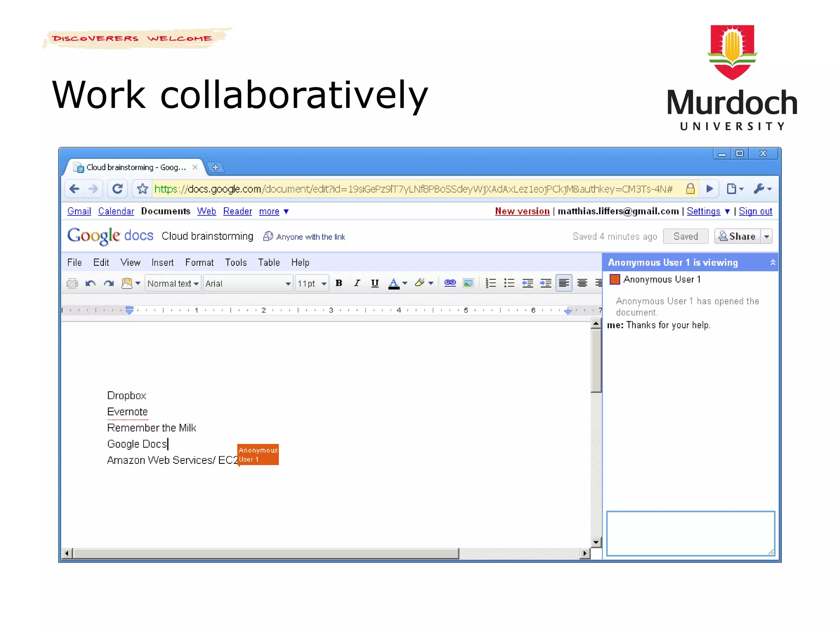Open the Help menu
This screenshot has width=840, height=630.
pos(300,262)
